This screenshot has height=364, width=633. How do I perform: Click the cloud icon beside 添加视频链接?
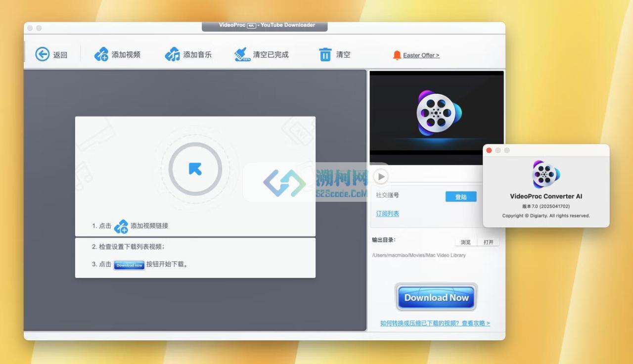(121, 227)
